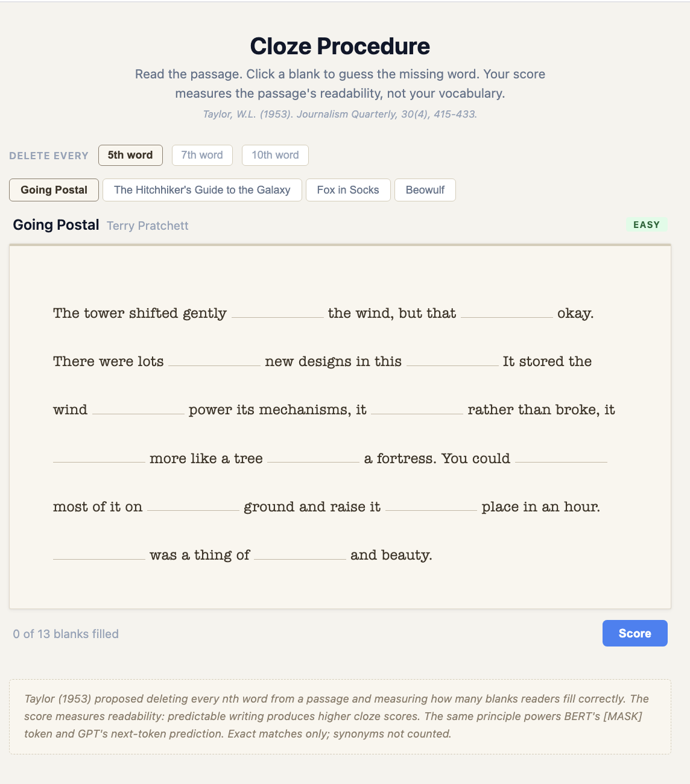Select the "7th word" deletion option
The image size is (690, 784).
202,155
